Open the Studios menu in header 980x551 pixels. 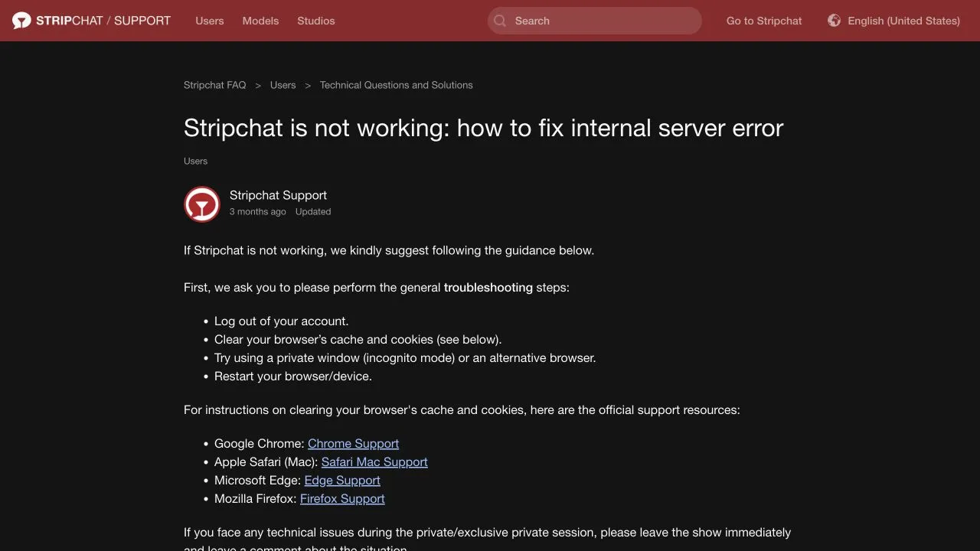pyautogui.click(x=316, y=21)
